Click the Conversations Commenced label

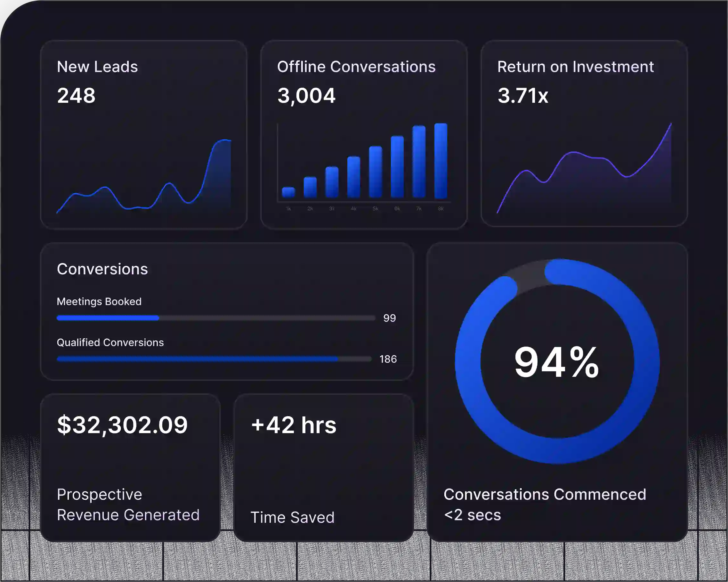point(545,495)
